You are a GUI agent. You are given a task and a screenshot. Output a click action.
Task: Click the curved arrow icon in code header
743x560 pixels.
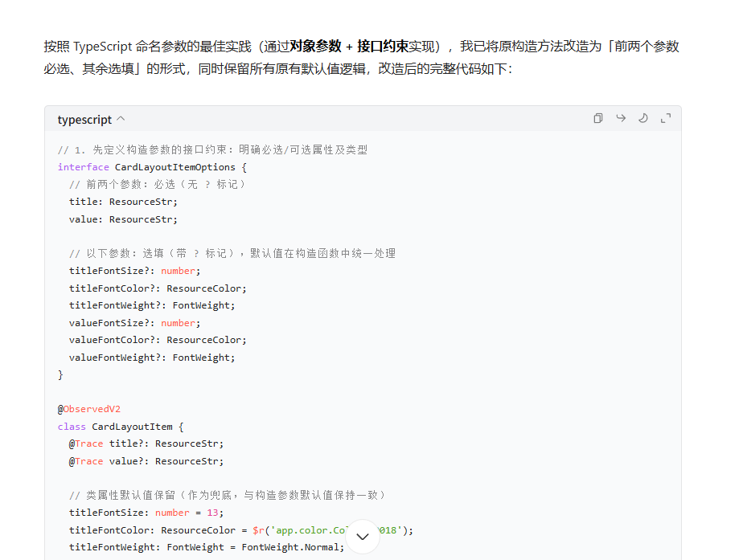point(621,118)
